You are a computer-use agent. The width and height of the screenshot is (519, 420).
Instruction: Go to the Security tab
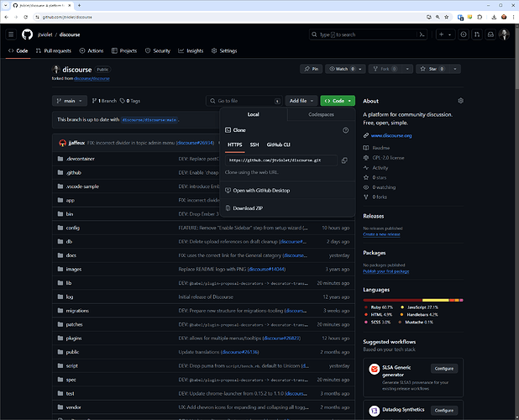point(158,50)
